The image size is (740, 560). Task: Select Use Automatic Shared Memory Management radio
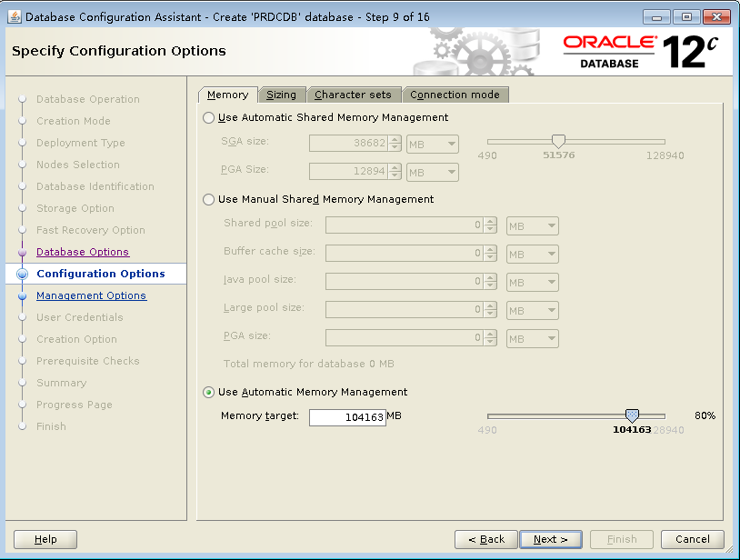click(208, 117)
